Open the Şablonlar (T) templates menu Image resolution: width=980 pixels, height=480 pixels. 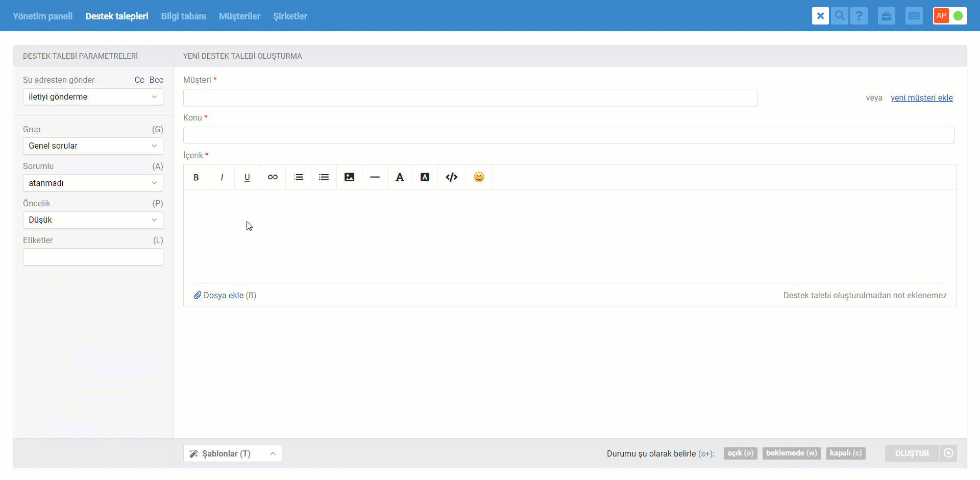point(233,453)
